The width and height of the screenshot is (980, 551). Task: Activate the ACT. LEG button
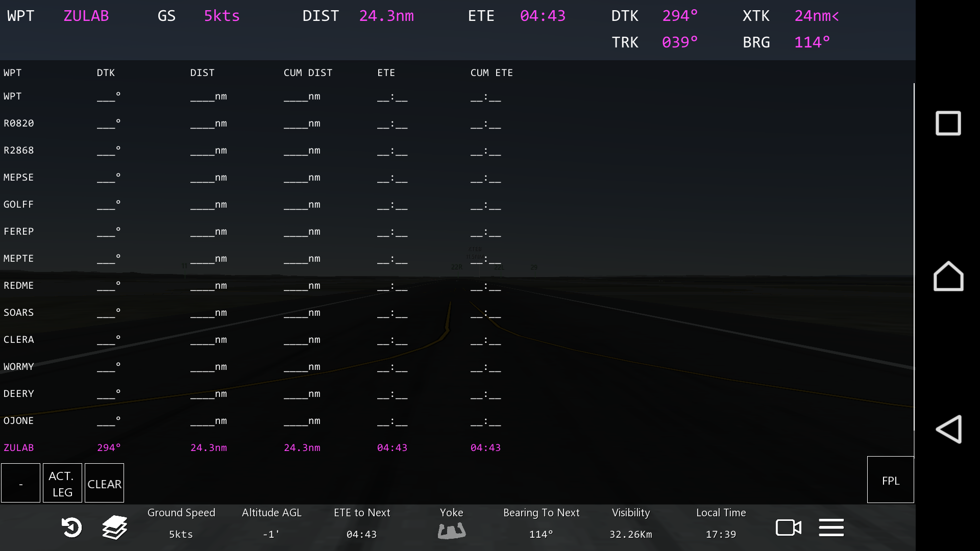click(x=62, y=483)
